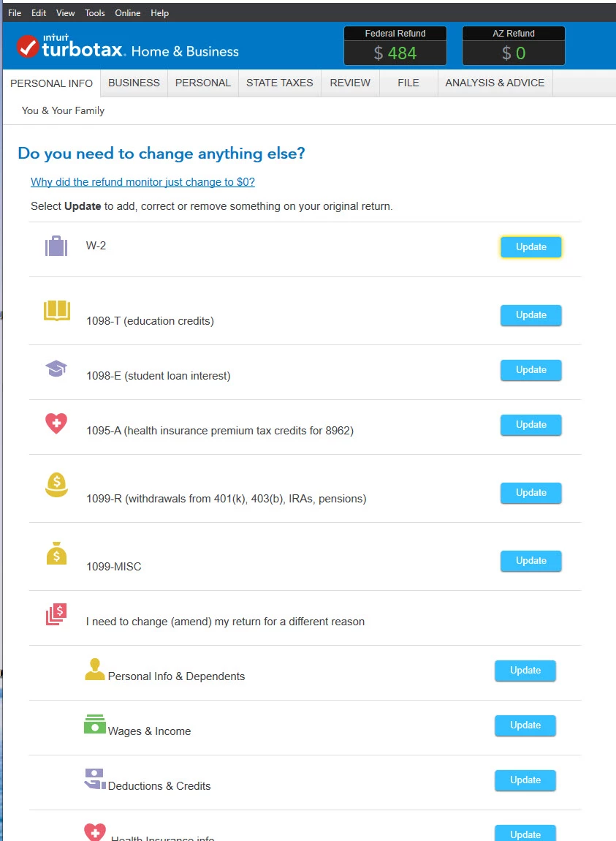
Task: Click the W-2 briefcase icon
Action: tap(56, 246)
